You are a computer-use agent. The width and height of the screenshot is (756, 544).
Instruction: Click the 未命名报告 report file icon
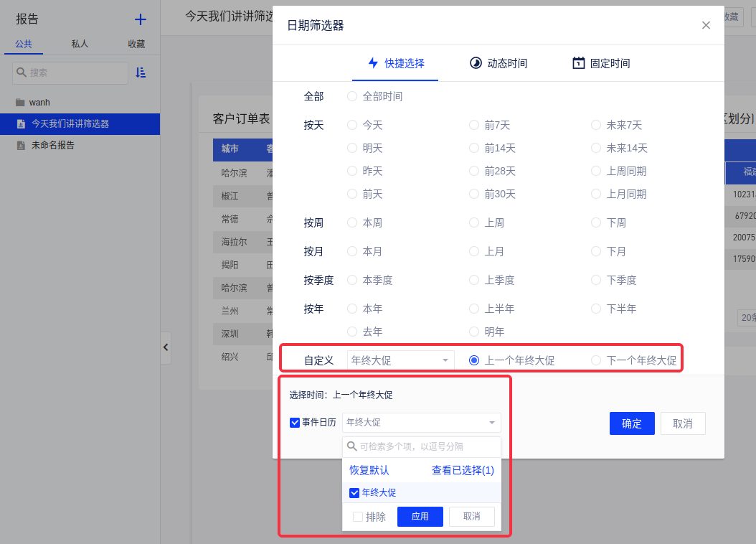[x=21, y=145]
